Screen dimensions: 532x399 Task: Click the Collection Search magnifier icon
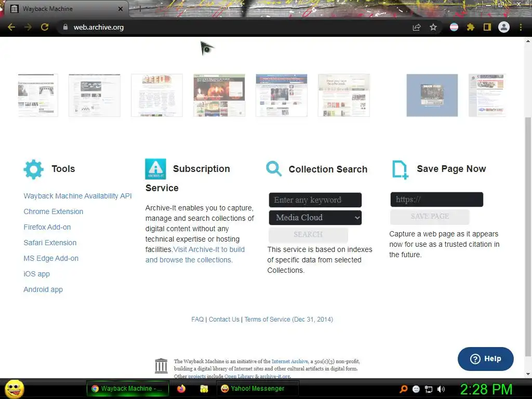274,169
